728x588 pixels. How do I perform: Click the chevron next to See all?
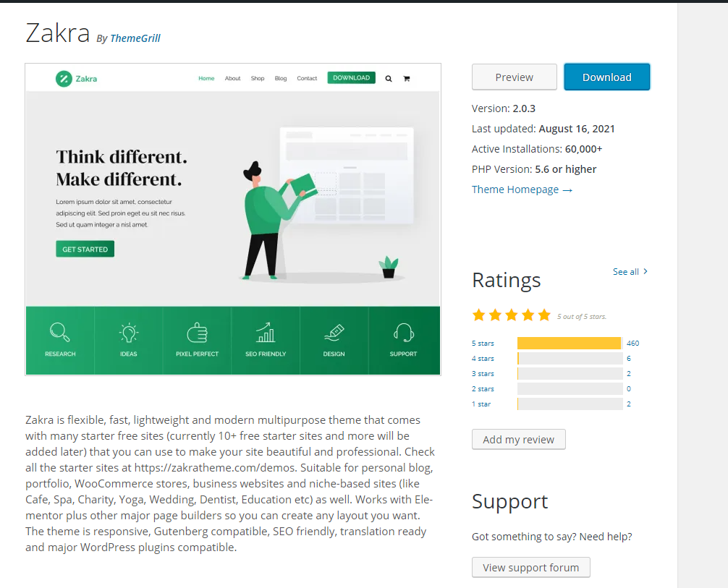[x=646, y=271]
